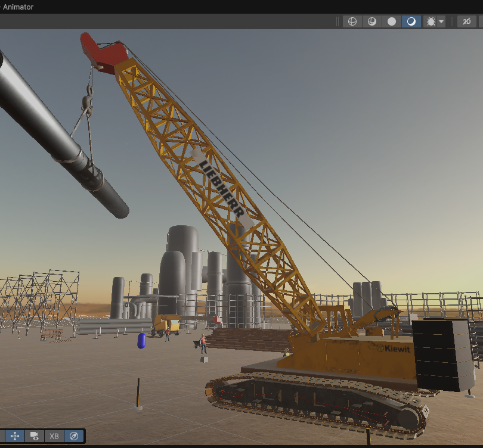This screenshot has width=483, height=448.
Task: Toggle 2D scene view mode
Action: 467,21
